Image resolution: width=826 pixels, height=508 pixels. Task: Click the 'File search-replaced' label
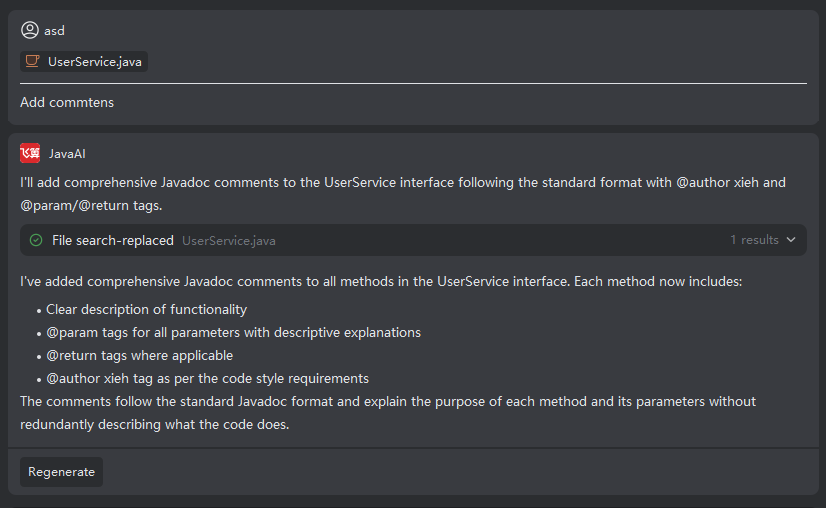(113, 240)
